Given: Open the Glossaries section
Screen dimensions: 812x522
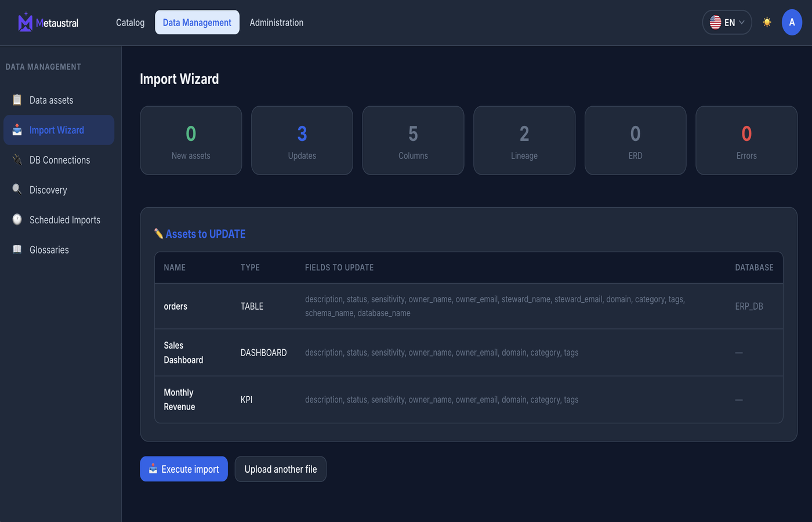Looking at the screenshot, I should (x=59, y=249).
